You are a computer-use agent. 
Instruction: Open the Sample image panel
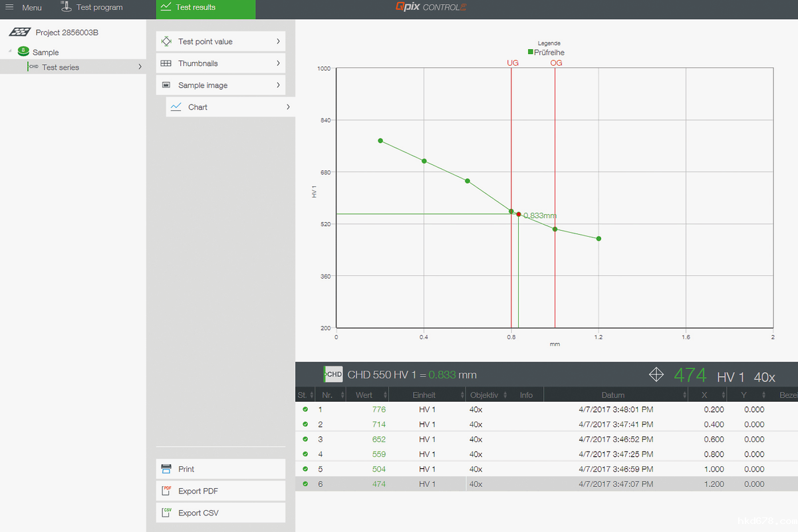tap(221, 85)
